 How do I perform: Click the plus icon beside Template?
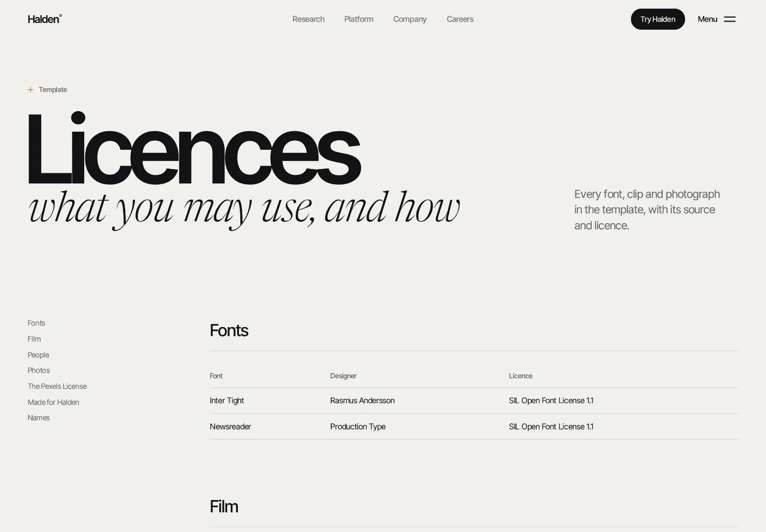coord(31,90)
